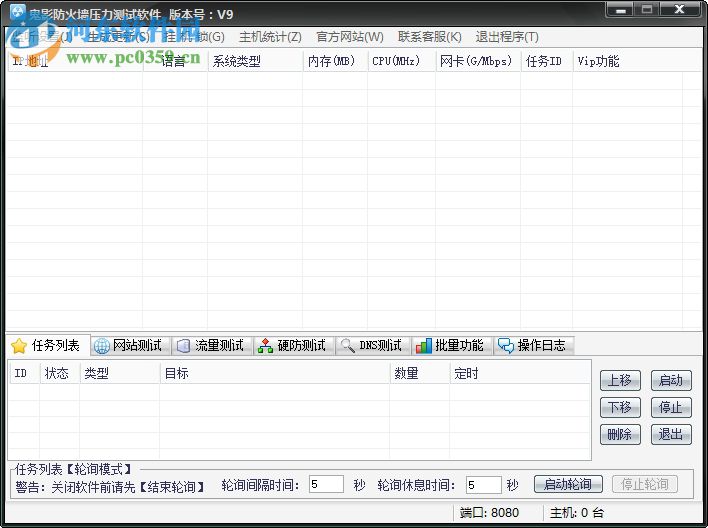Click the 上移 button

tap(620, 380)
